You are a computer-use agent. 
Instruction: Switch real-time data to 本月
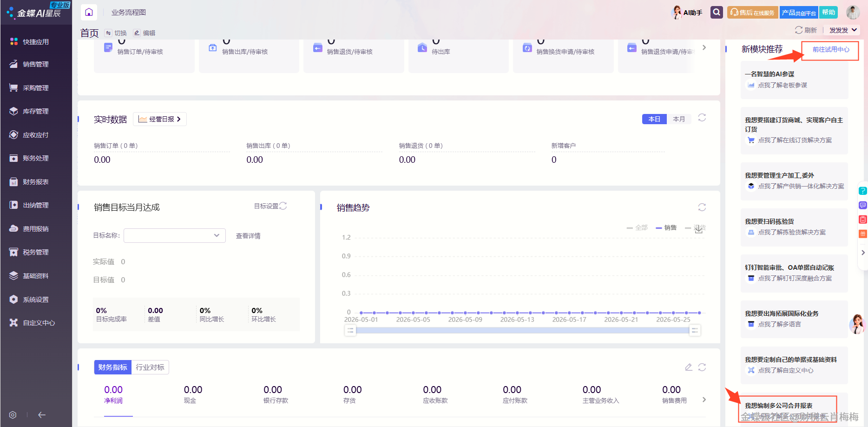679,119
